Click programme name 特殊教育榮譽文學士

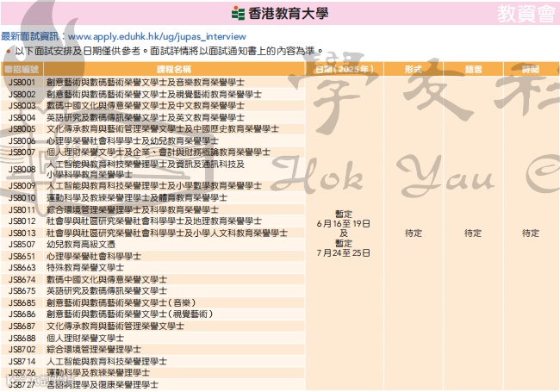85,267
